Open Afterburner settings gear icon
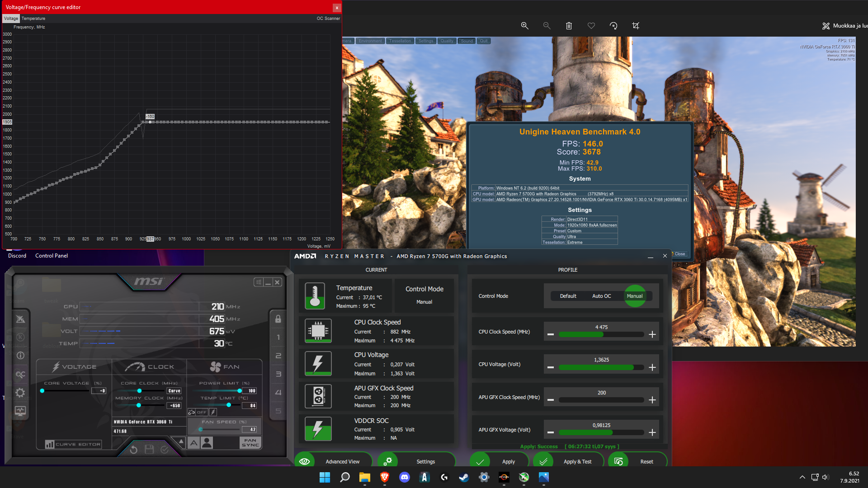868x488 pixels. point(20,393)
